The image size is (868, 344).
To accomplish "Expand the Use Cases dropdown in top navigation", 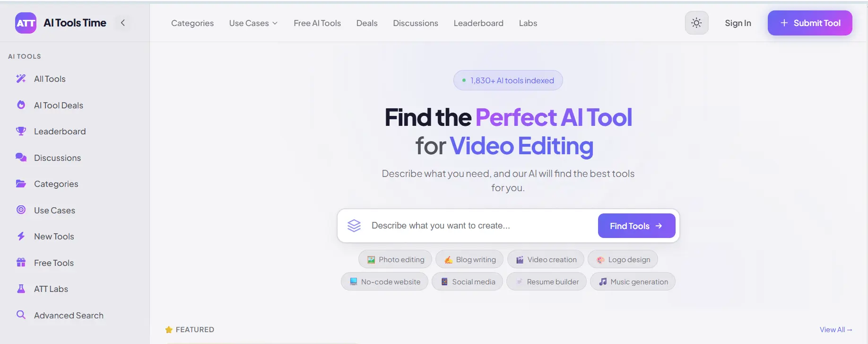I will pos(253,23).
